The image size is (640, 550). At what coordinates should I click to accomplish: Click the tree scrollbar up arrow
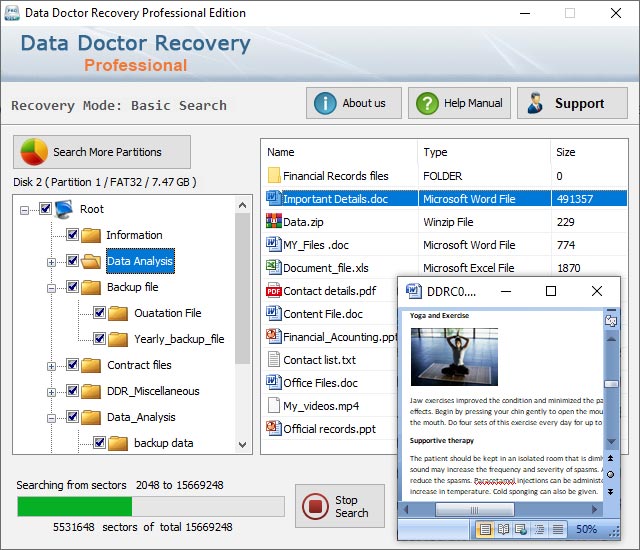pos(242,205)
